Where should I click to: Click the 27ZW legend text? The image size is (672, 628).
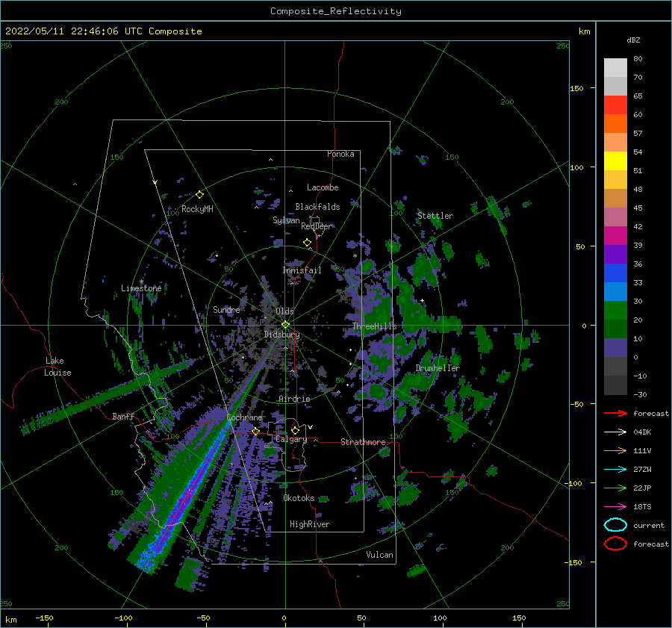642,470
